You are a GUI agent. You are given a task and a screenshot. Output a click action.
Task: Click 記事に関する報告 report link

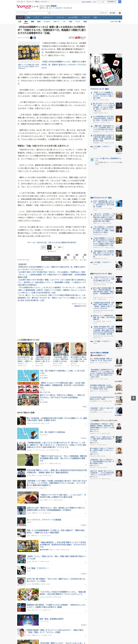[x=24, y=260]
